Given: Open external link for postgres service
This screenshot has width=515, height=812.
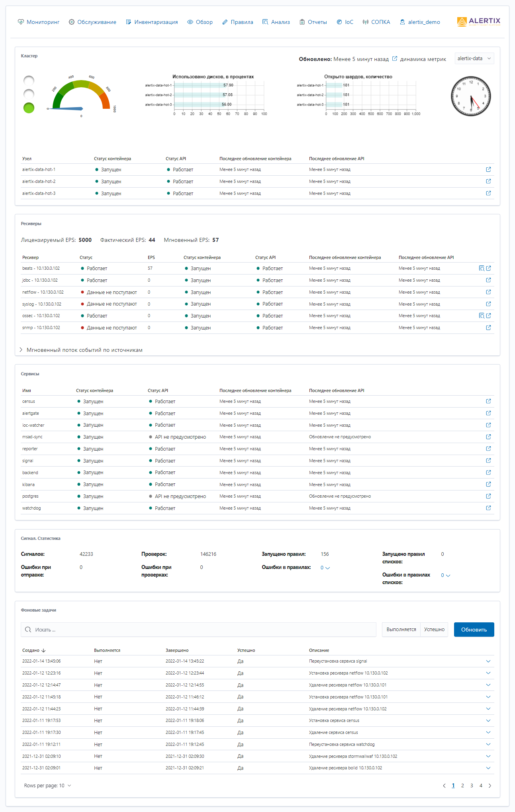Looking at the screenshot, I should (488, 496).
